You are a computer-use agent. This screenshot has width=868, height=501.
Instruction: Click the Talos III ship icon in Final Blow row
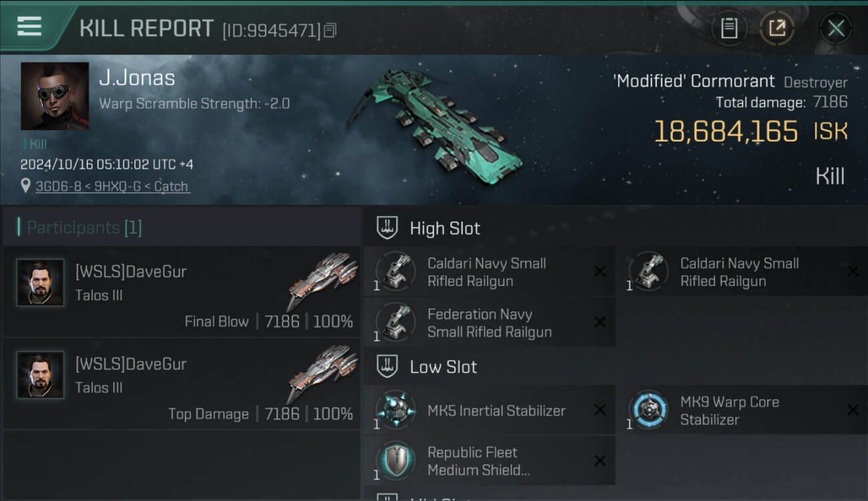pyautogui.click(x=322, y=279)
